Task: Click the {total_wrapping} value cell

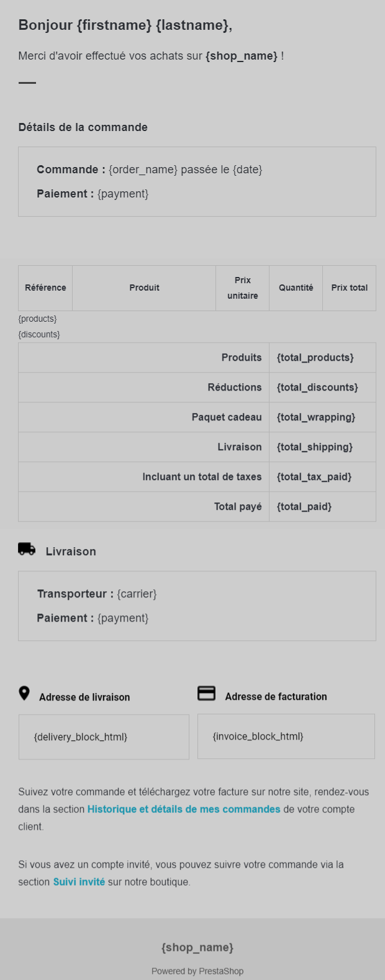Action: tap(316, 417)
